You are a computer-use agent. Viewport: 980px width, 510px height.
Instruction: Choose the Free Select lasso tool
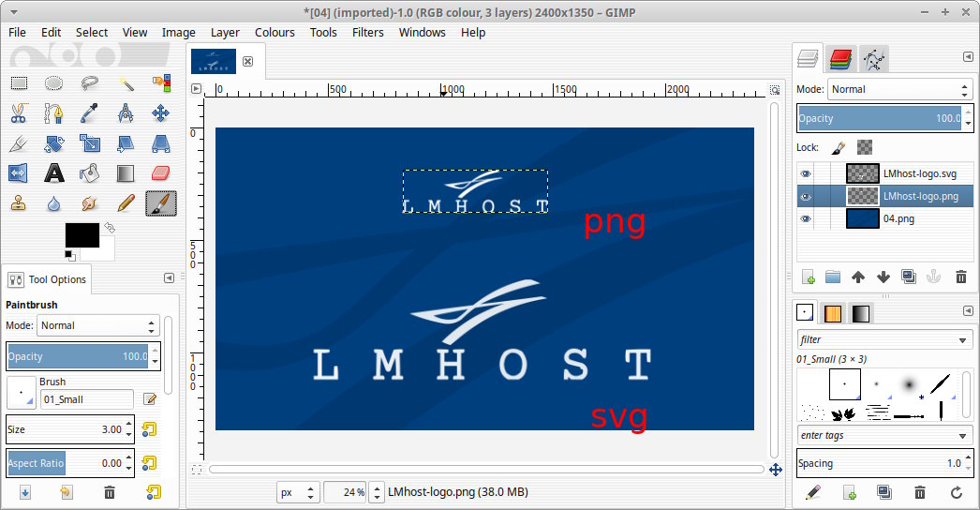(x=89, y=82)
